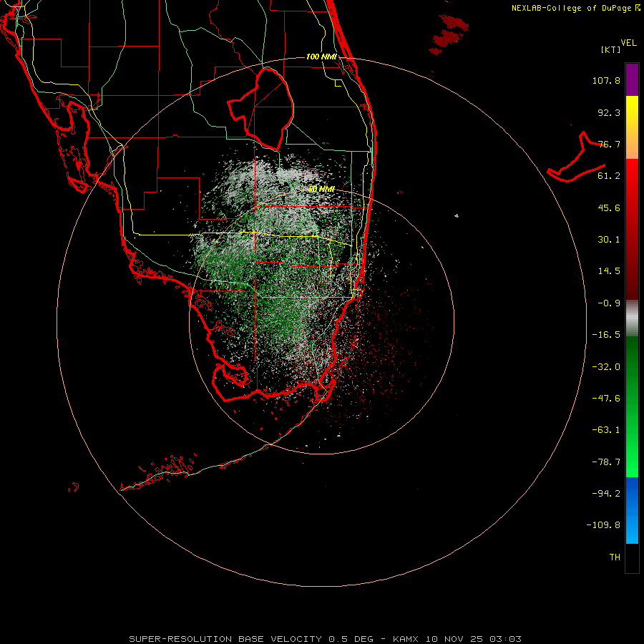The width and height of the screenshot is (644, 644).
Task: Click the NEXLAB-College of DuPage credit text
Action: click(x=575, y=8)
